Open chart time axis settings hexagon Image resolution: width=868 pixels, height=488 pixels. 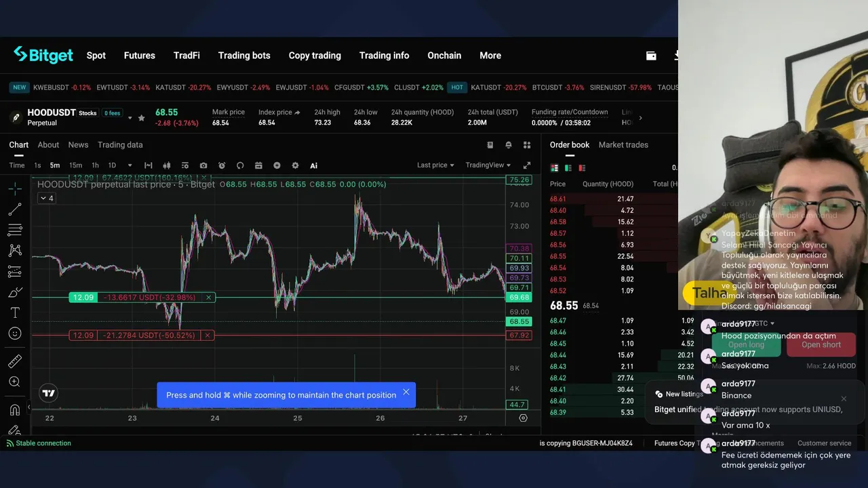coord(523,418)
